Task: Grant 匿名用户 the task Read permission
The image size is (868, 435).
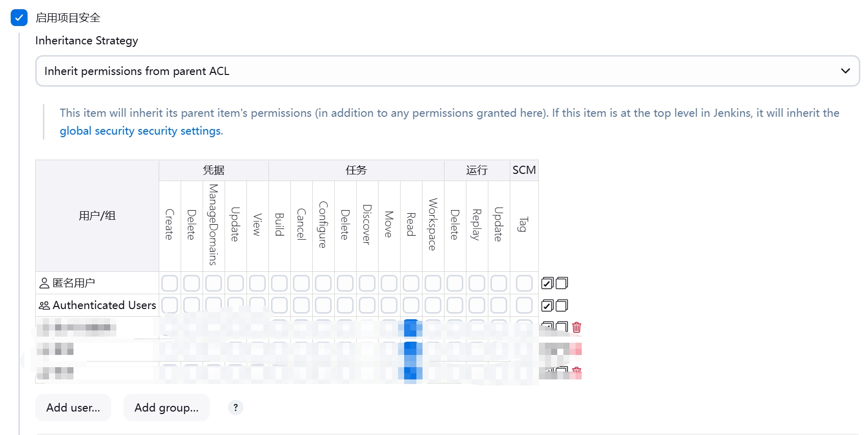Action: point(411,283)
